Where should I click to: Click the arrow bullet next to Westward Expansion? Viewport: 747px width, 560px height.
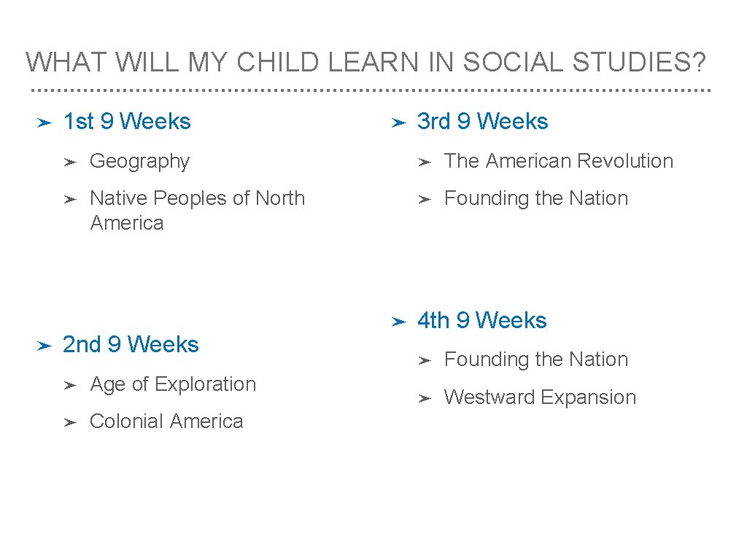[425, 398]
